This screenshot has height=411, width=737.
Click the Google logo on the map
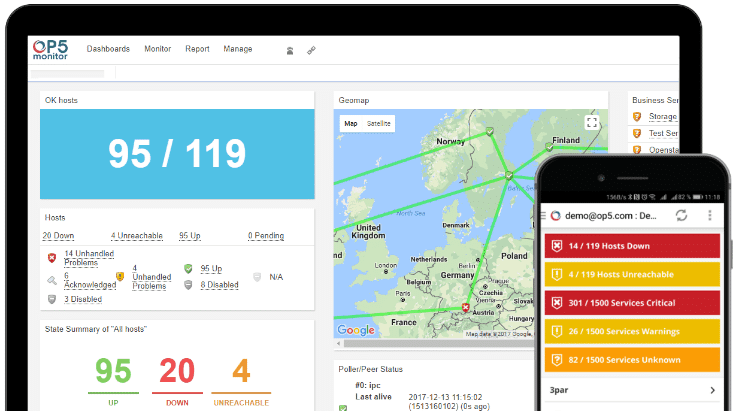tap(356, 330)
